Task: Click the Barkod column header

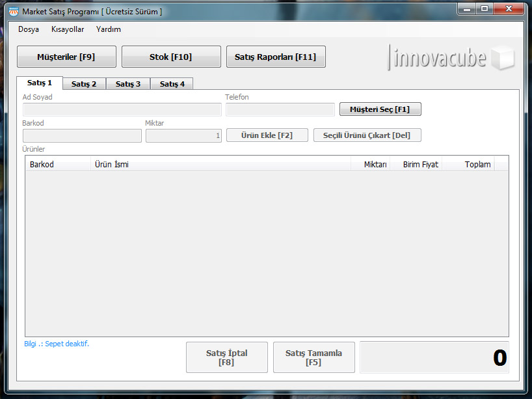Action: (x=58, y=165)
